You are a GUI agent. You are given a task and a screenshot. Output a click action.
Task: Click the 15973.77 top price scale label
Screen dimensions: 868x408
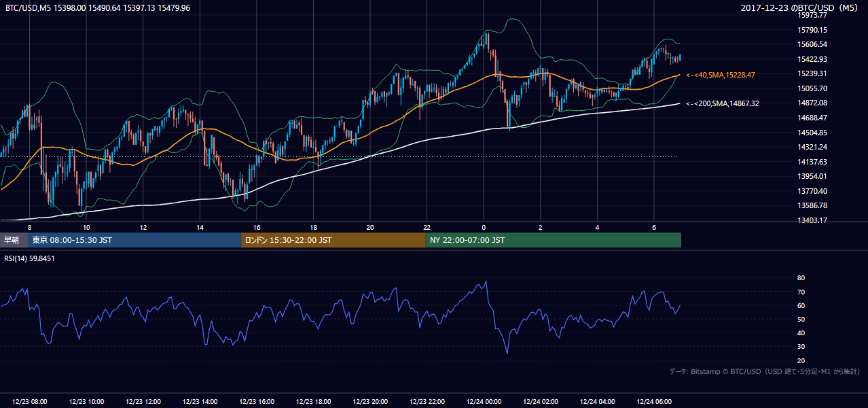click(x=812, y=15)
